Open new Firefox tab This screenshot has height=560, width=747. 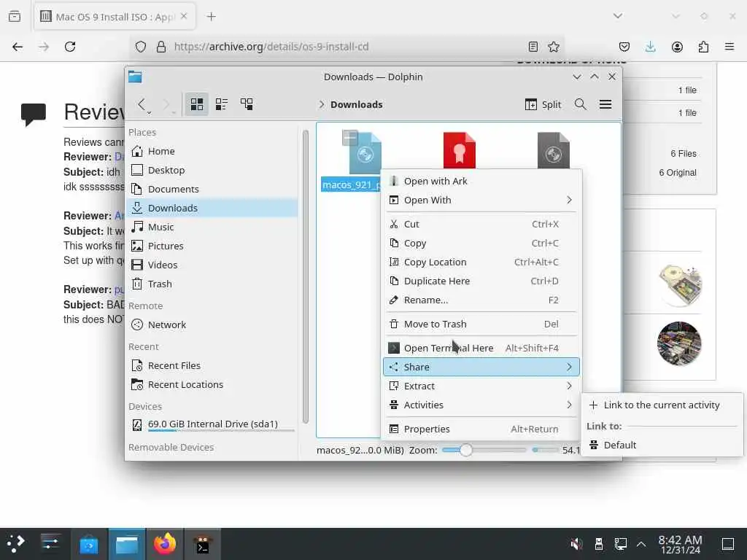(x=211, y=17)
